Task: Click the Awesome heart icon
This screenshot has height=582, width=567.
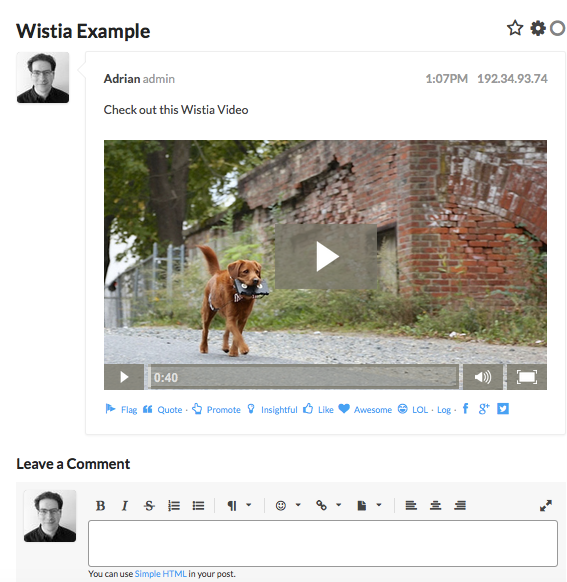Action: pyautogui.click(x=344, y=408)
